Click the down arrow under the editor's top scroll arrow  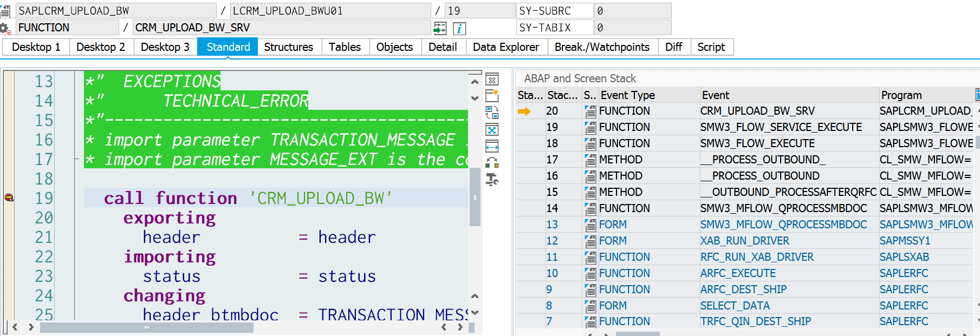475,98
